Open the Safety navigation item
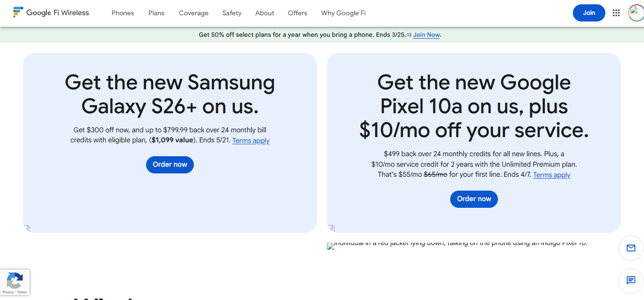Screen dimensions: 644x300 pos(232,13)
